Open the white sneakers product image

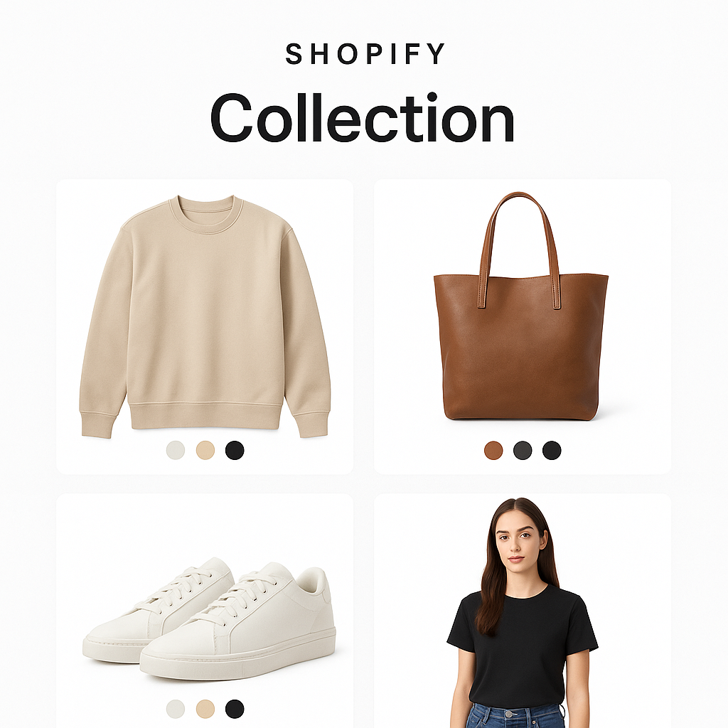click(210, 619)
